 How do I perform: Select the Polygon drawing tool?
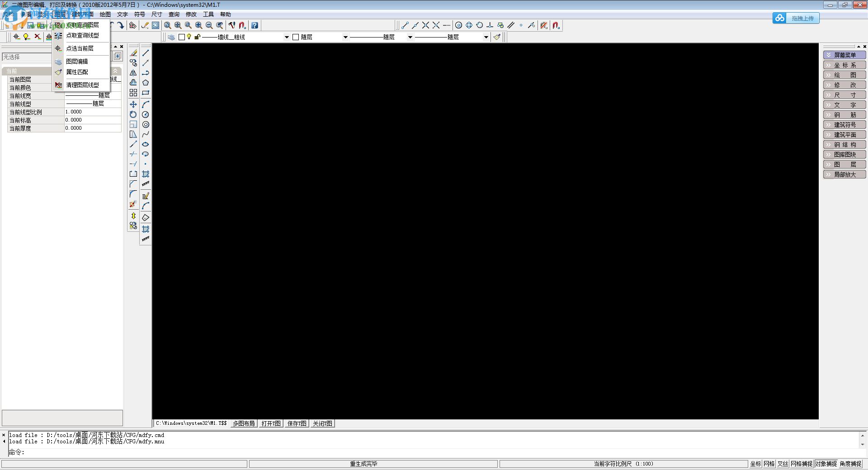[x=146, y=83]
